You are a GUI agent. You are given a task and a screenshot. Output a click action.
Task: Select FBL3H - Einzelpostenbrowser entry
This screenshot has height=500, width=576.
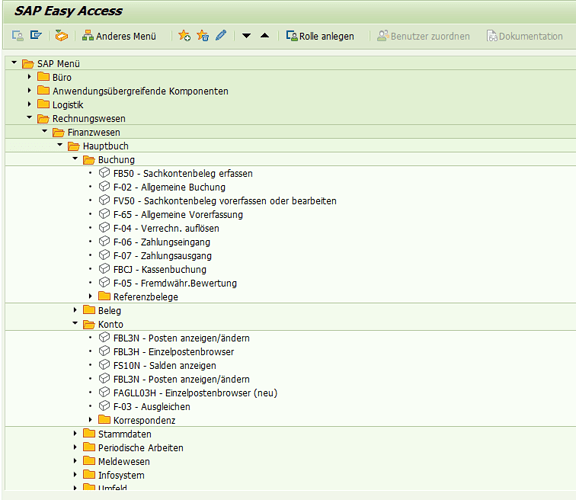(x=173, y=352)
